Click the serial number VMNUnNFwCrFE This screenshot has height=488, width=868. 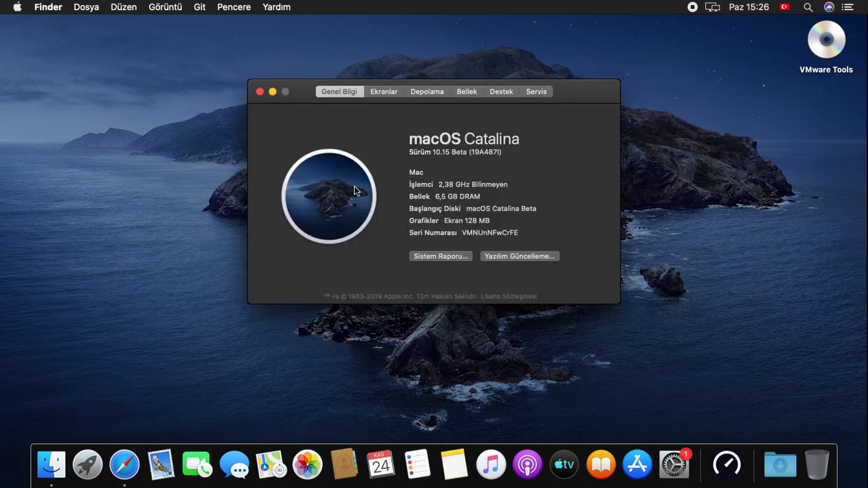(490, 232)
